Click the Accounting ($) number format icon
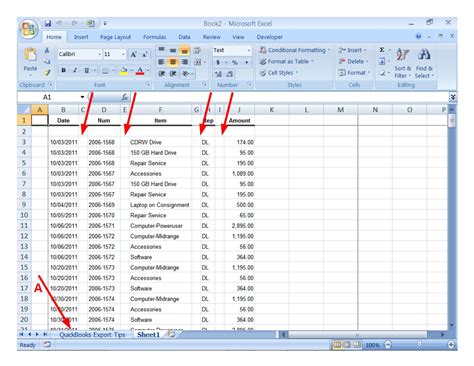The width and height of the screenshot is (474, 366). point(218,62)
